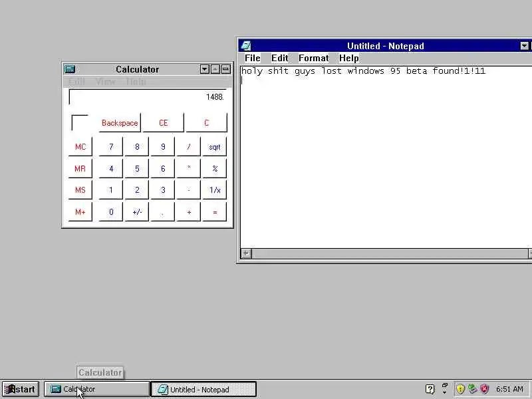Click the 8 key on Calculator
Image resolution: width=532 pixels, height=399 pixels.
(137, 146)
